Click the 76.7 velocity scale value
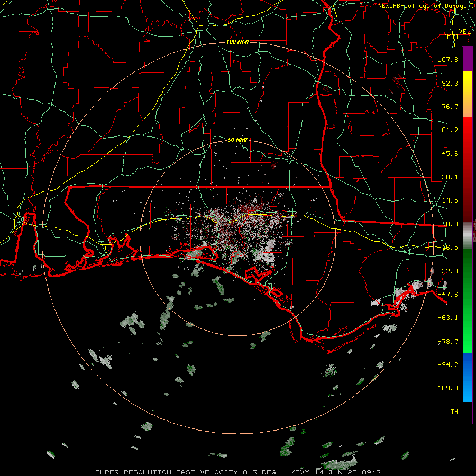The height and width of the screenshot is (476, 476). coord(450,106)
